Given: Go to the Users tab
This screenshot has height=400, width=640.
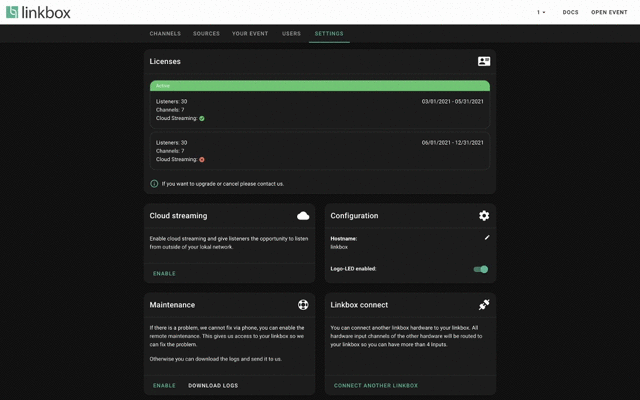Looking at the screenshot, I should [291, 33].
